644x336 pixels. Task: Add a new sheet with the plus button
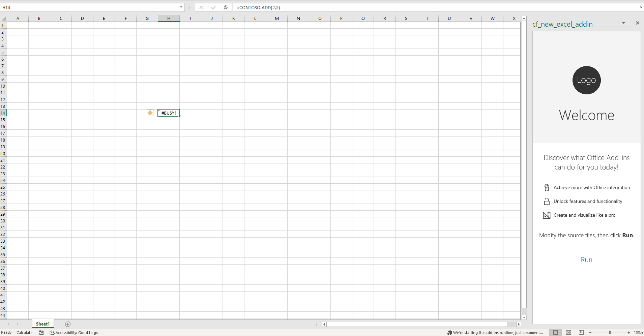[67, 324]
